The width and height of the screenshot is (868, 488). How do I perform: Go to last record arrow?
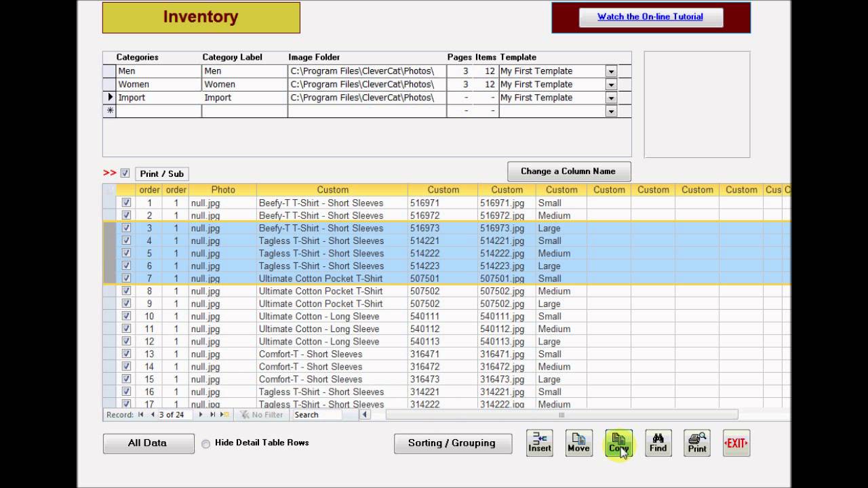212,415
